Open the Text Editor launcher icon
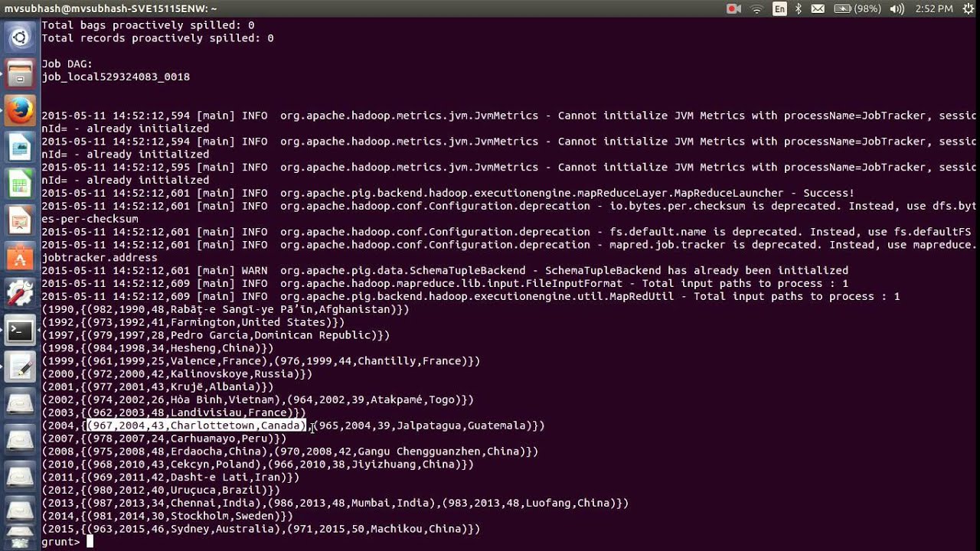This screenshot has width=980, height=551. [x=21, y=367]
